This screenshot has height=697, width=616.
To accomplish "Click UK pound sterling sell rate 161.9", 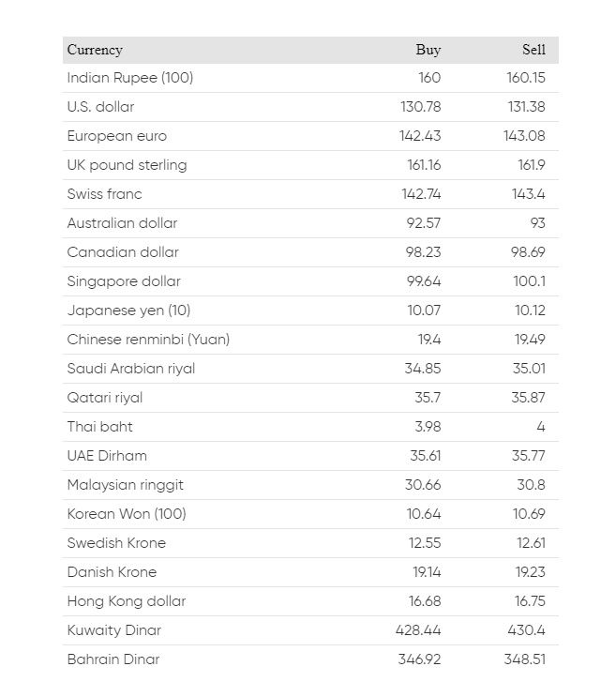I will 531,165.
